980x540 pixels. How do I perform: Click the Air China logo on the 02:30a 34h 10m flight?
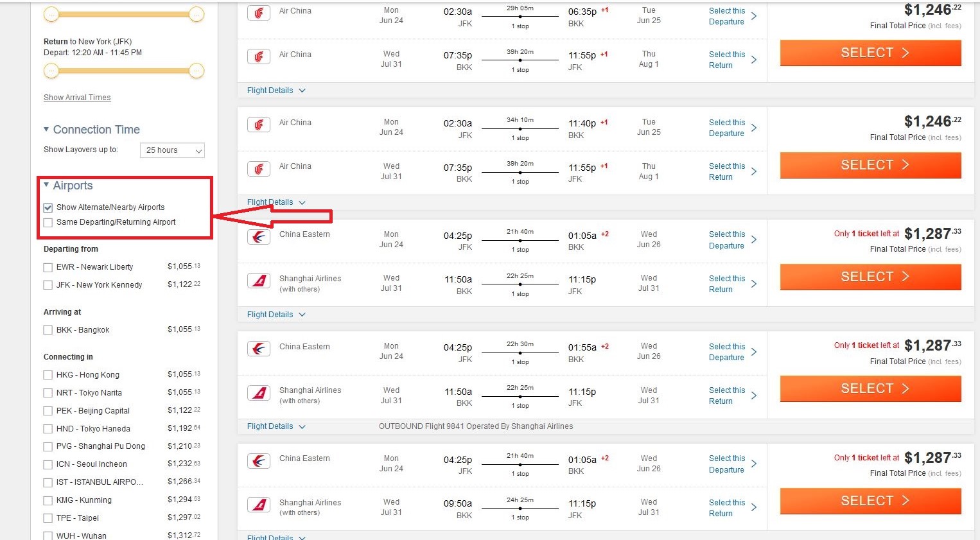tap(258, 125)
